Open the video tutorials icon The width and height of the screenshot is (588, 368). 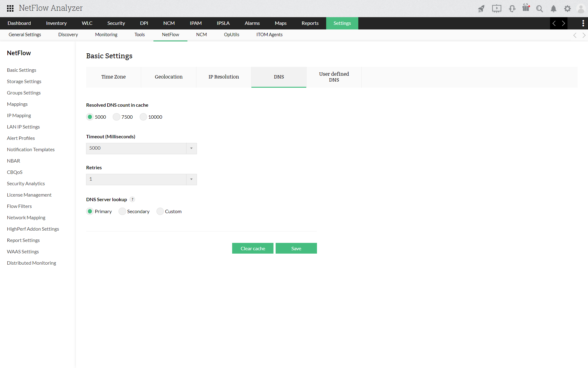coord(497,9)
